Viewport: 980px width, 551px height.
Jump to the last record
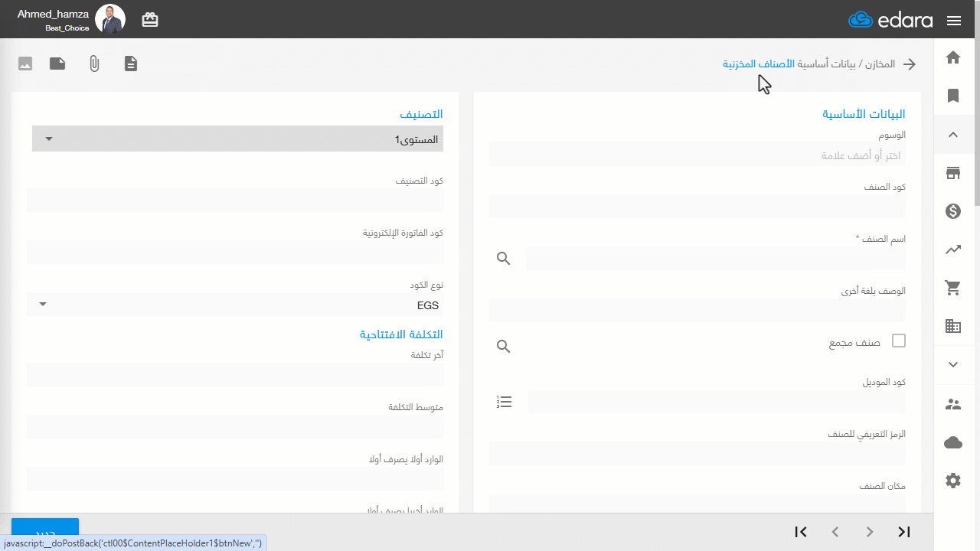click(904, 532)
